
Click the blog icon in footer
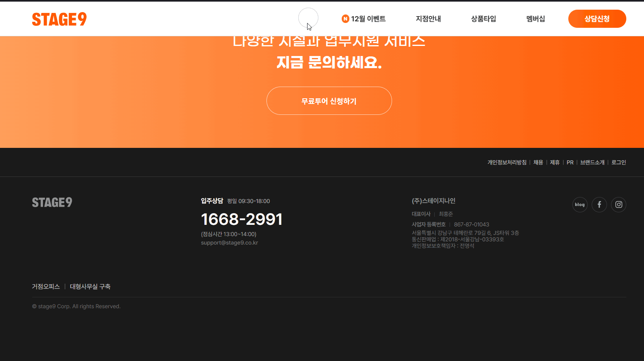[580, 205]
